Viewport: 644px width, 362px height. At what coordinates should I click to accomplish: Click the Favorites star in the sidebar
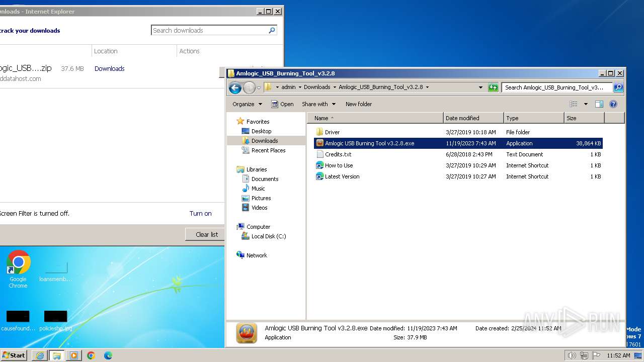tap(240, 121)
